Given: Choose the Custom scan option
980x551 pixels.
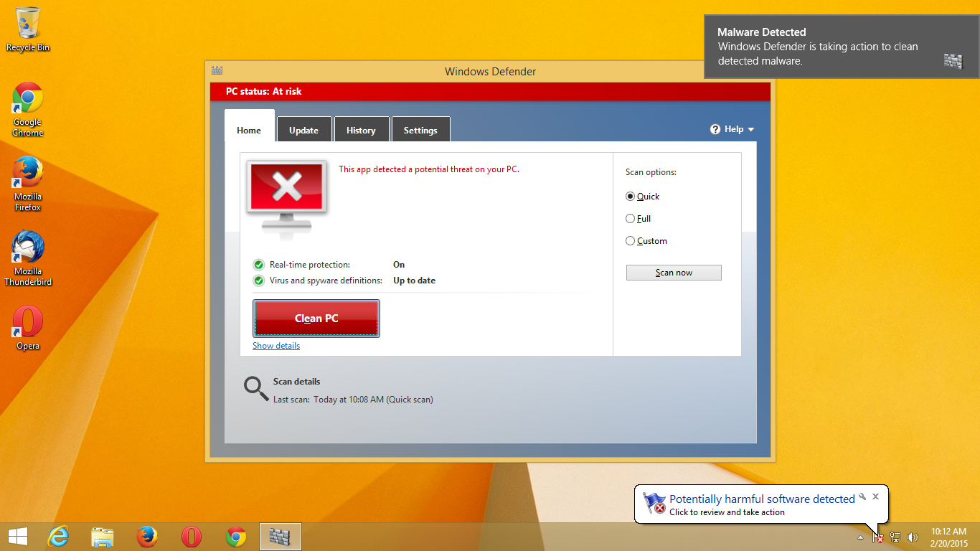Looking at the screenshot, I should (x=631, y=241).
